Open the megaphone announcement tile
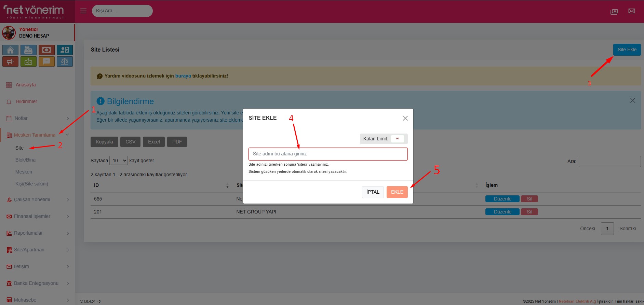This screenshot has width=644, height=305. 10,61
